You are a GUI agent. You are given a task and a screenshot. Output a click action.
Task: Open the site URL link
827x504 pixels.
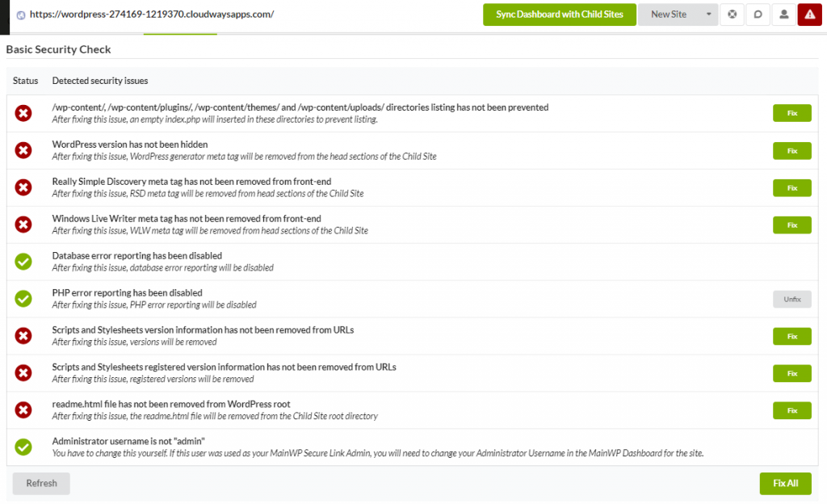click(x=151, y=15)
